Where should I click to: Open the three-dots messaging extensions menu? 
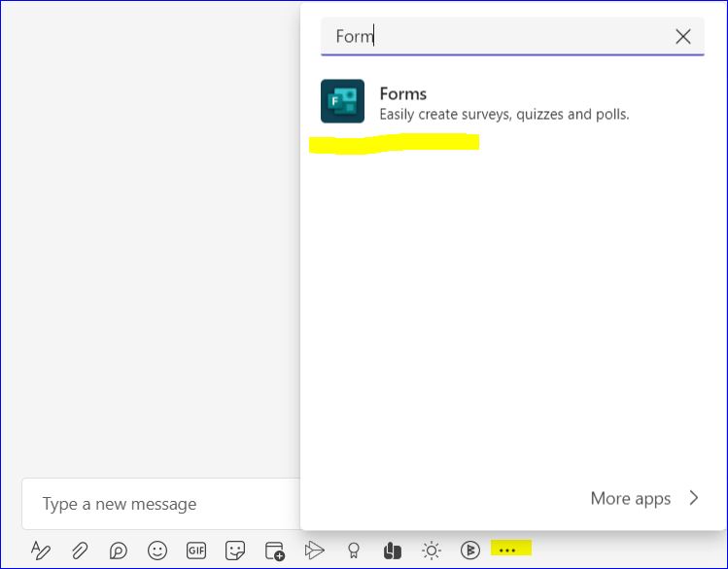[x=507, y=551]
